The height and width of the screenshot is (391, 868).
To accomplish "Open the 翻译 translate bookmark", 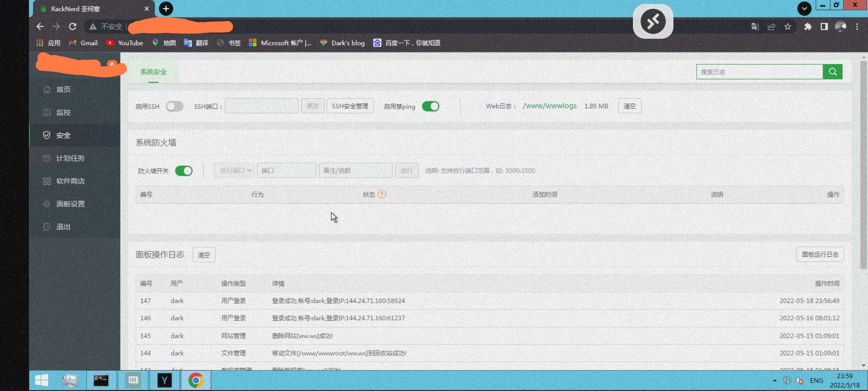I will point(196,43).
